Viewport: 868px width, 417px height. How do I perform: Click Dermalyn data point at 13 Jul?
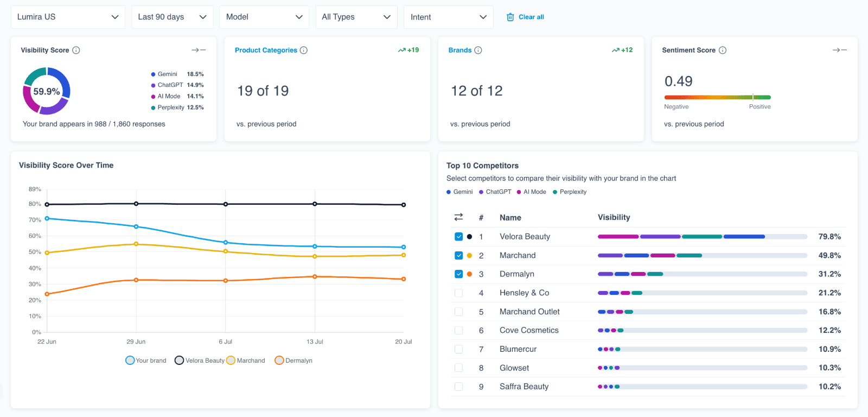315,276
